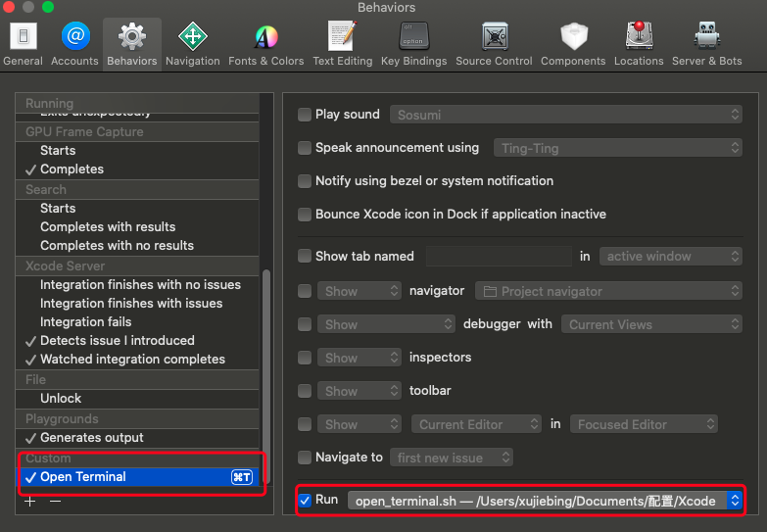Select the Open Terminal custom behavior
The width and height of the screenshot is (767, 532).
tap(83, 477)
